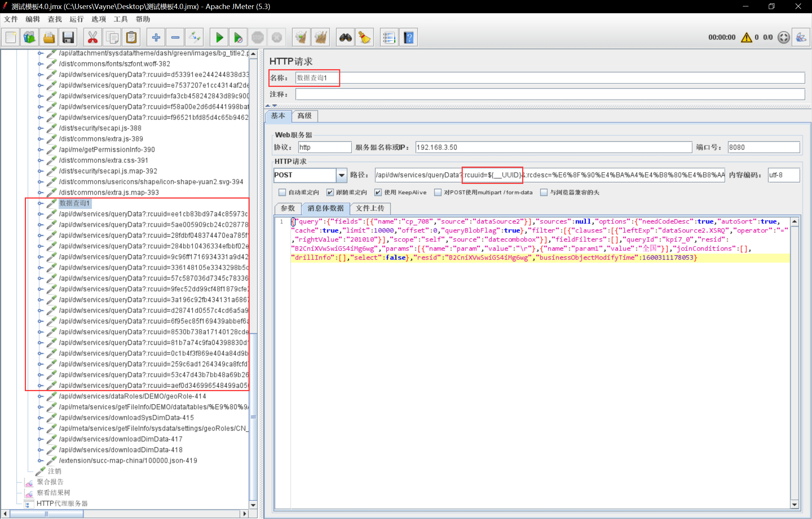The width and height of the screenshot is (812, 519).
Task: Enable 自动重定向 checkbox
Action: point(282,192)
